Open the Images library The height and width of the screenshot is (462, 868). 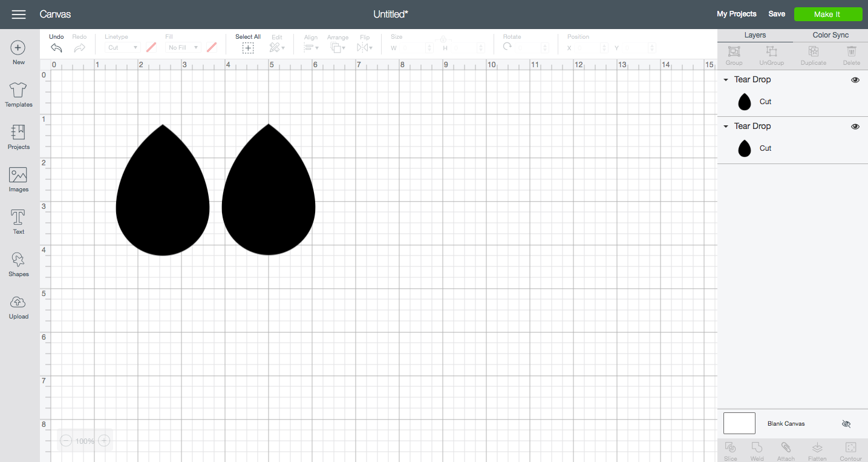18,180
